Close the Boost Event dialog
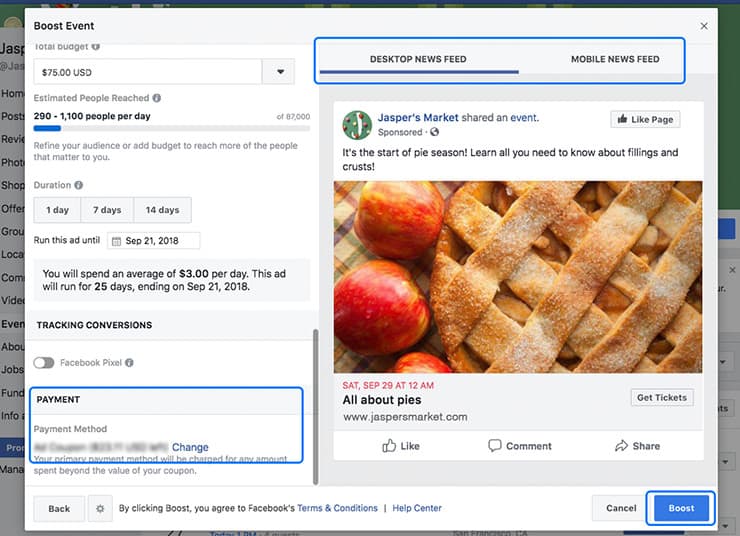740x536 pixels. click(x=704, y=26)
